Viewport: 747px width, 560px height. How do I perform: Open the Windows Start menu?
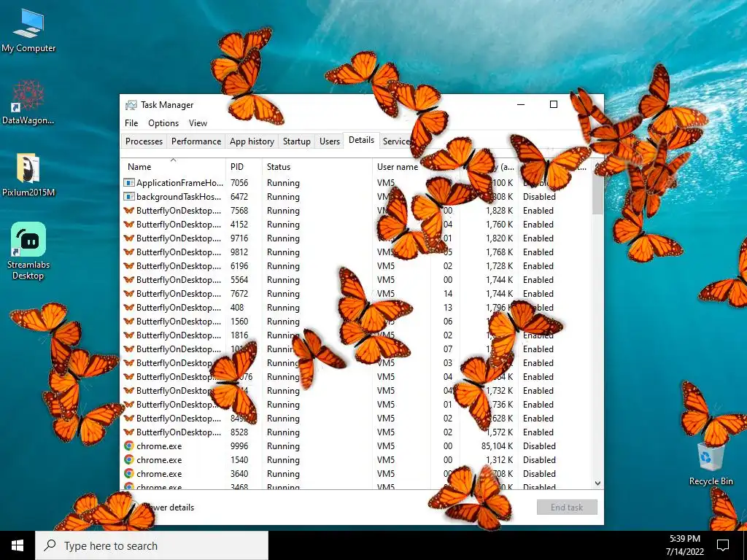pos(18,545)
